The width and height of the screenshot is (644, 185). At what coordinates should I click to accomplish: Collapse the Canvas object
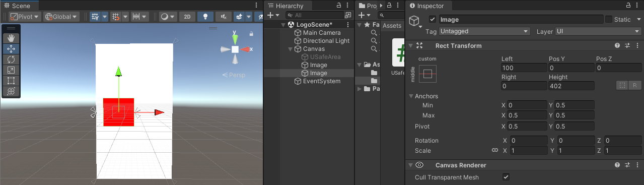click(290, 49)
